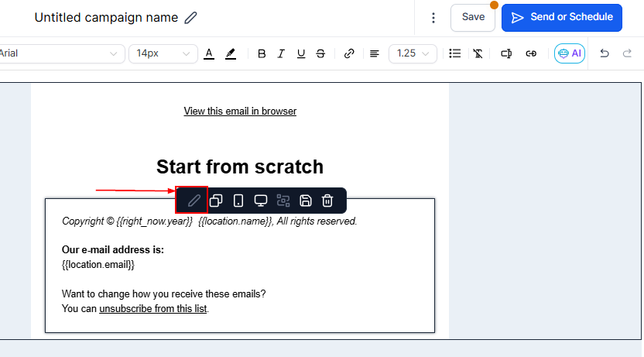The image size is (644, 357).
Task: Click the 'Our e-mail address is:' text
Action: 112,250
